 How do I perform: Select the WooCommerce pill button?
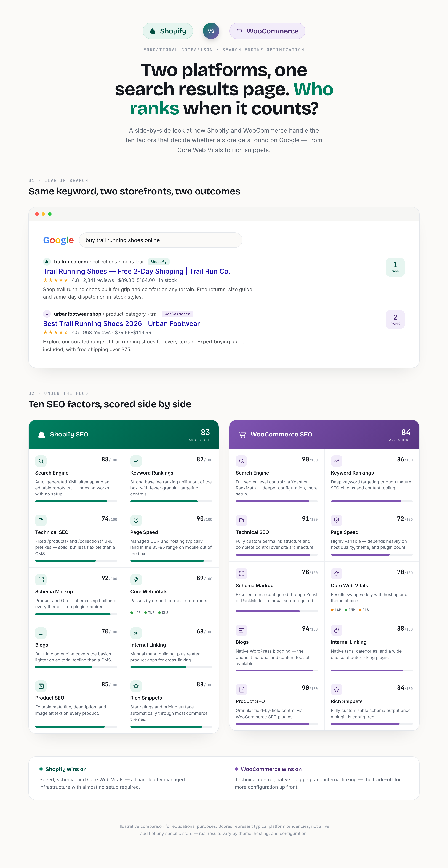267,31
